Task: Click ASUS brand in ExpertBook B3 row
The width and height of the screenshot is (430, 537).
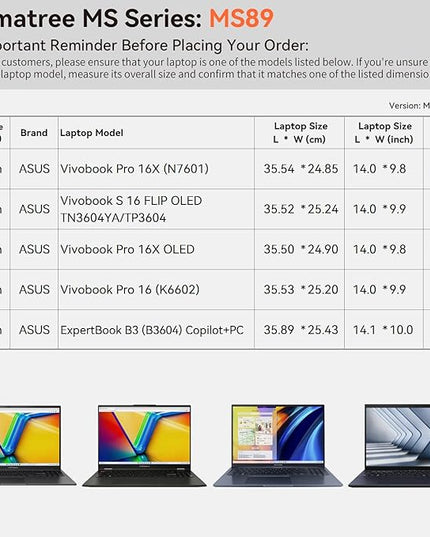Action: pos(34,330)
